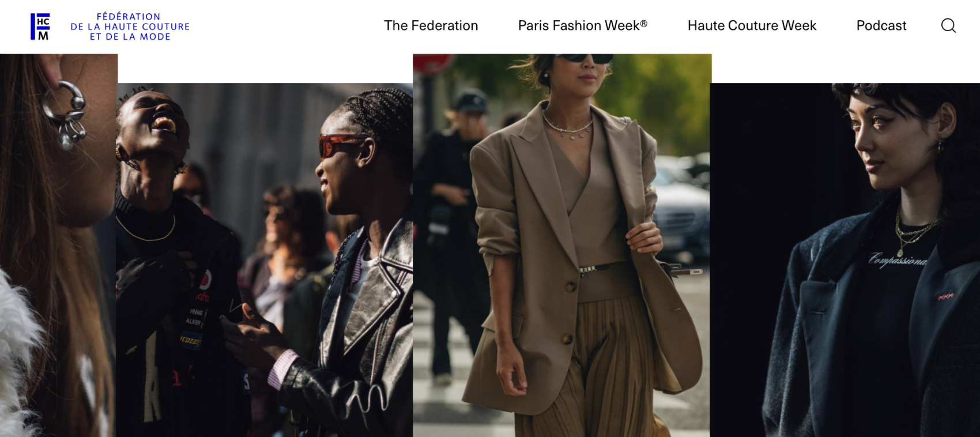
Task: Open the search magnifier icon
Action: coord(948,25)
